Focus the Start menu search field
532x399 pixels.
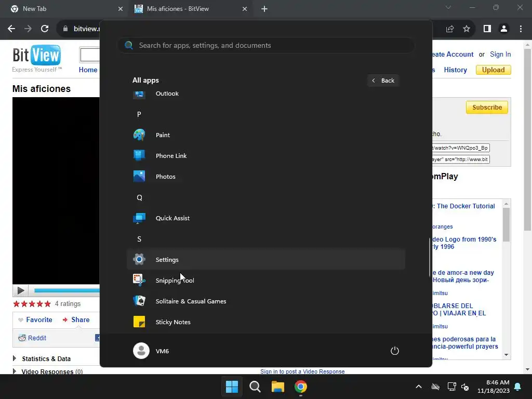tap(265, 45)
